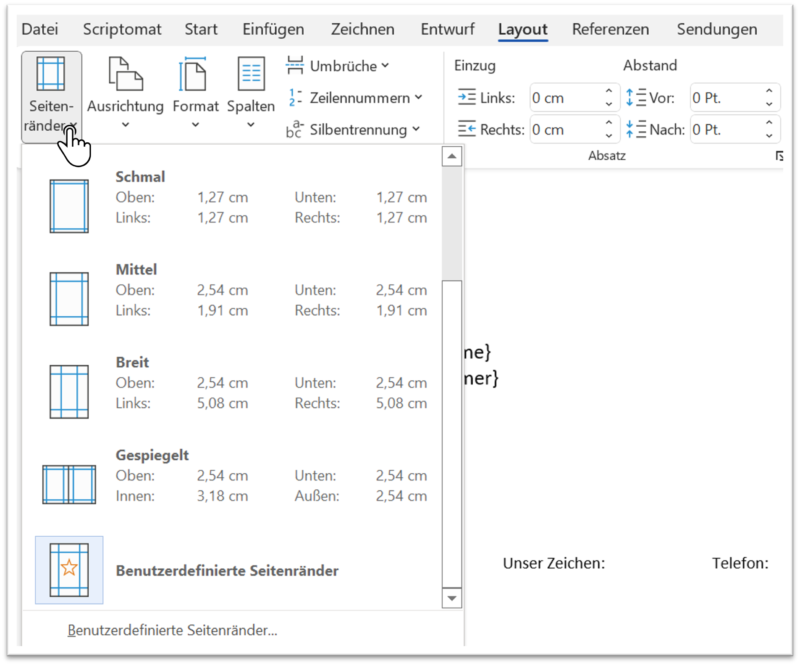
Task: Open Benutzerdefinierte Seitenränder... dialog link
Action: coord(172,630)
